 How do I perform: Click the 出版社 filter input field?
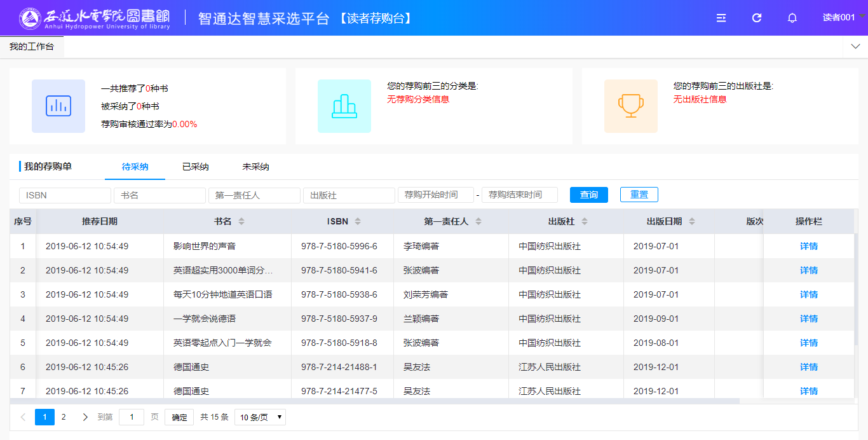pos(349,195)
